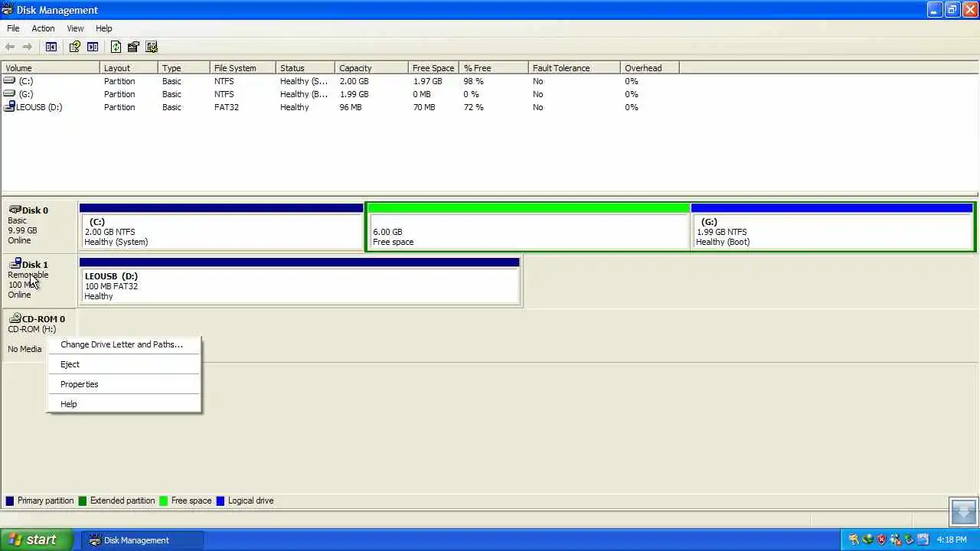Click the start button
980x551 pixels.
point(36,540)
